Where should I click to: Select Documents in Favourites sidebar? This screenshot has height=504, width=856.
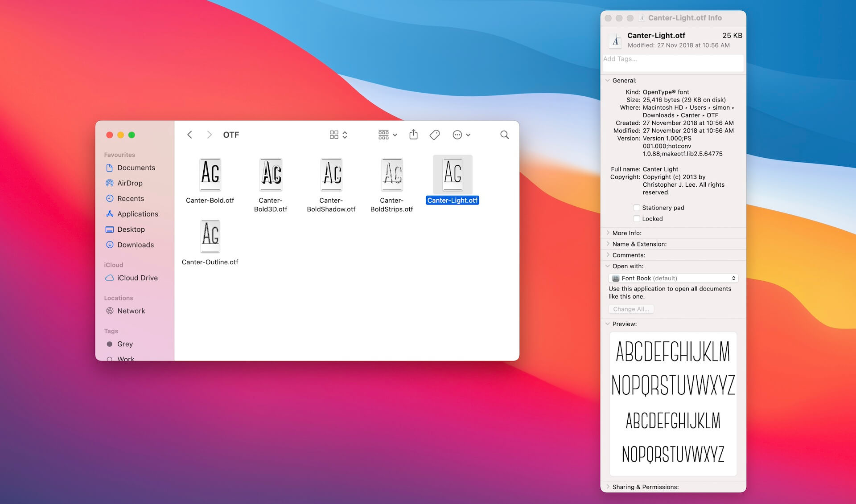point(137,168)
